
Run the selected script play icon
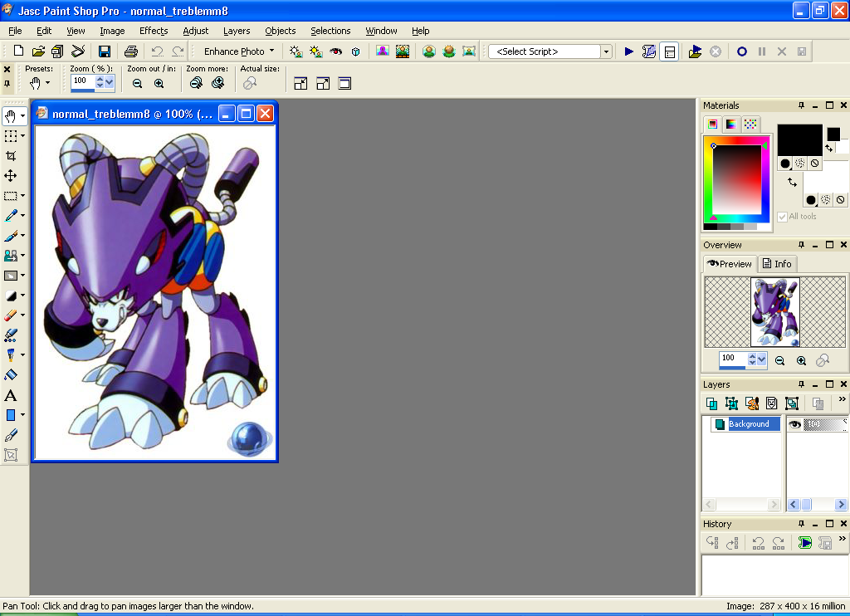pyautogui.click(x=629, y=51)
